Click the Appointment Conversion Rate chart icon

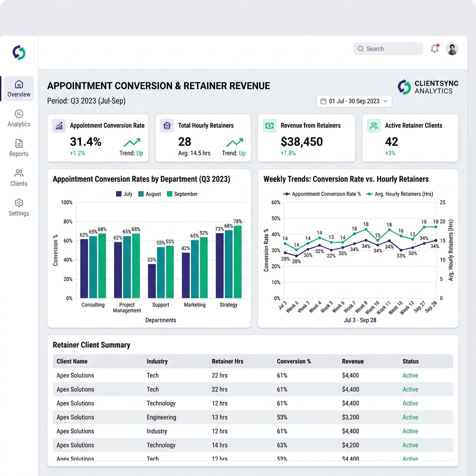point(59,126)
